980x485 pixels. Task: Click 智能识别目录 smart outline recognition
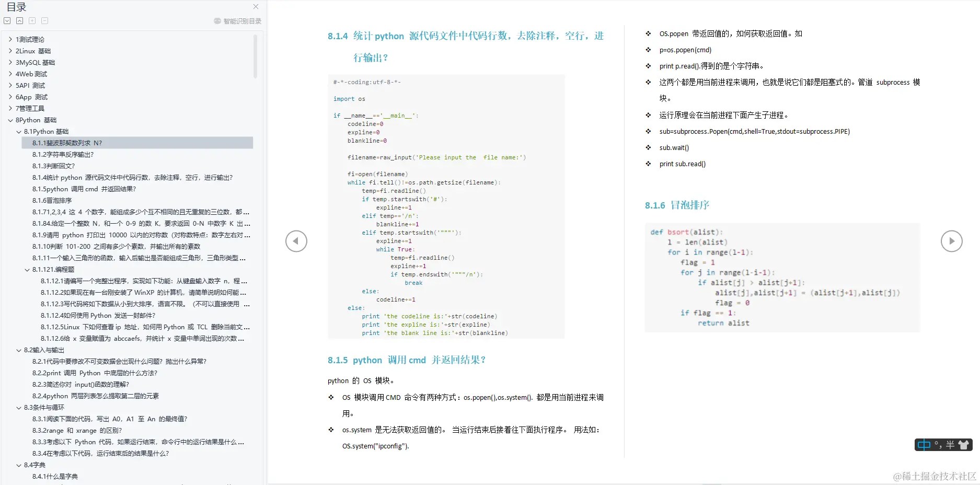pos(238,21)
